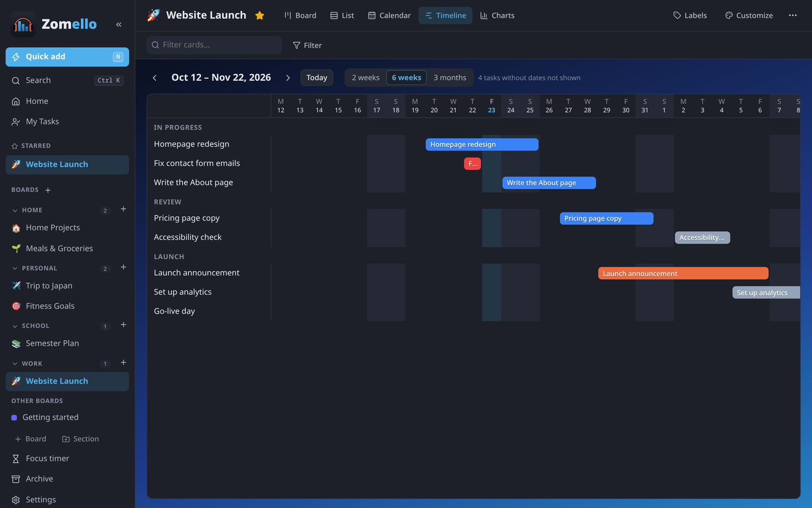Set timeline range to 6 weeks
This screenshot has height=508, width=812.
(x=407, y=78)
